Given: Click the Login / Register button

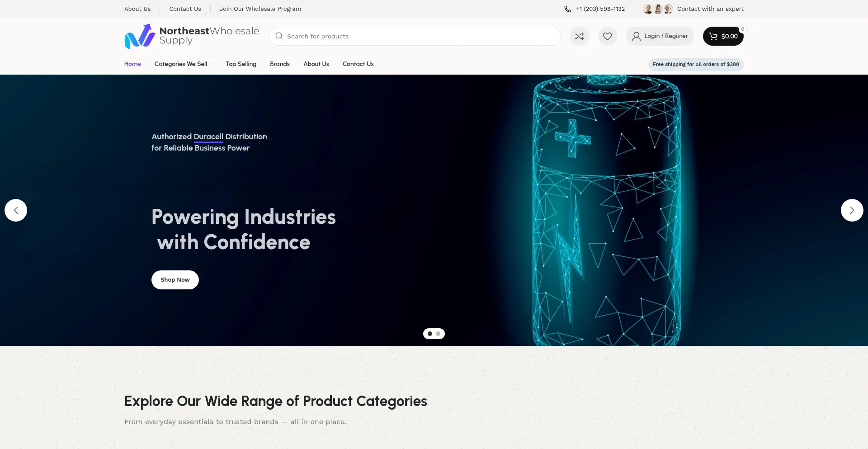Looking at the screenshot, I should [x=660, y=36].
